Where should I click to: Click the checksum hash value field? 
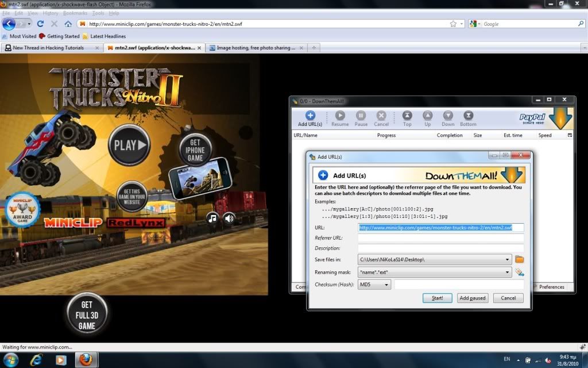coord(459,285)
